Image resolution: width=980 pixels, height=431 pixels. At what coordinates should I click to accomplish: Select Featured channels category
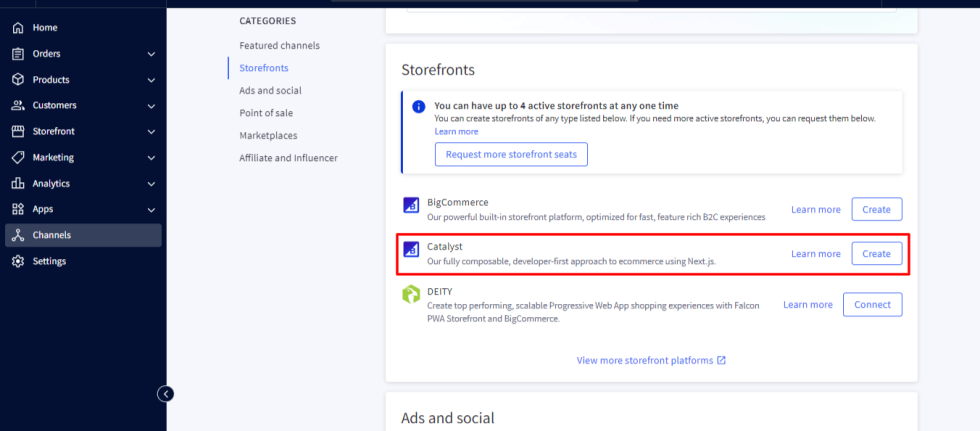pos(279,46)
